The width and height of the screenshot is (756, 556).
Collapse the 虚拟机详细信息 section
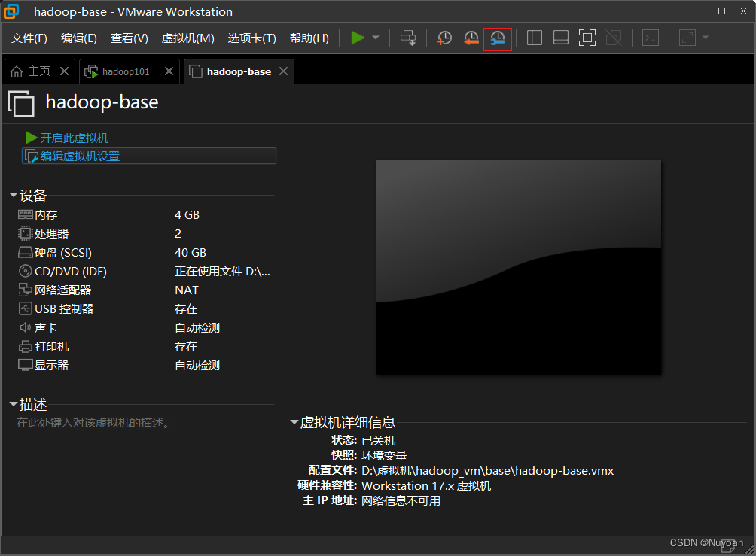tap(294, 421)
